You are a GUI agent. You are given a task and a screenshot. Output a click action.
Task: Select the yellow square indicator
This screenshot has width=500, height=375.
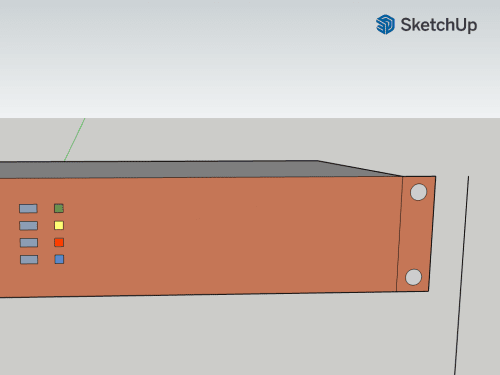(59, 225)
